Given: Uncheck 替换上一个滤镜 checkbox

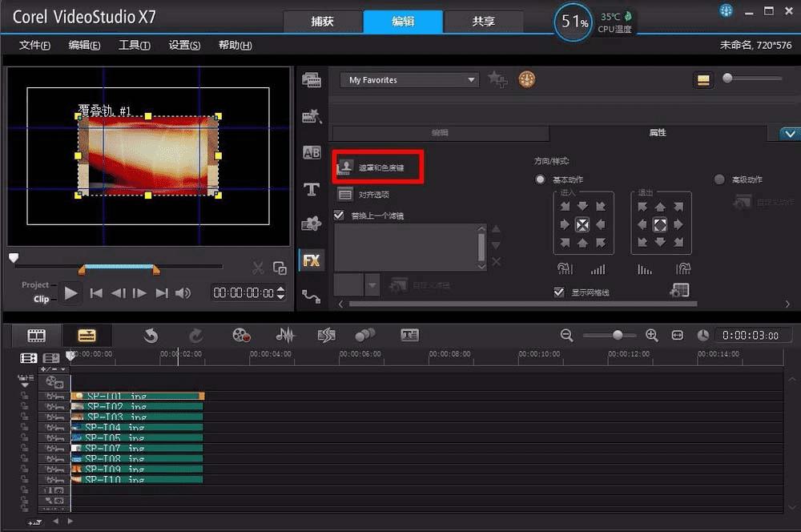Looking at the screenshot, I should (339, 216).
